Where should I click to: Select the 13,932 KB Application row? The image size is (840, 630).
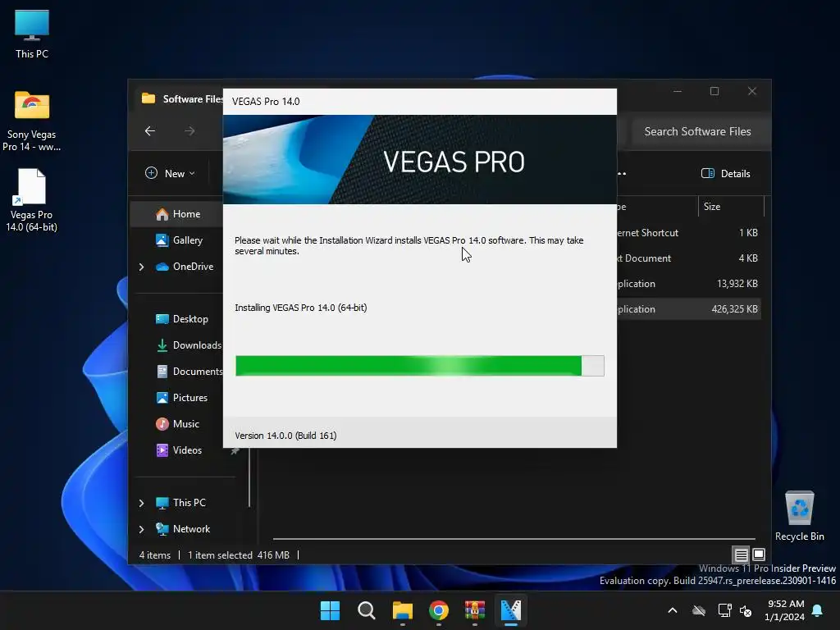click(689, 283)
